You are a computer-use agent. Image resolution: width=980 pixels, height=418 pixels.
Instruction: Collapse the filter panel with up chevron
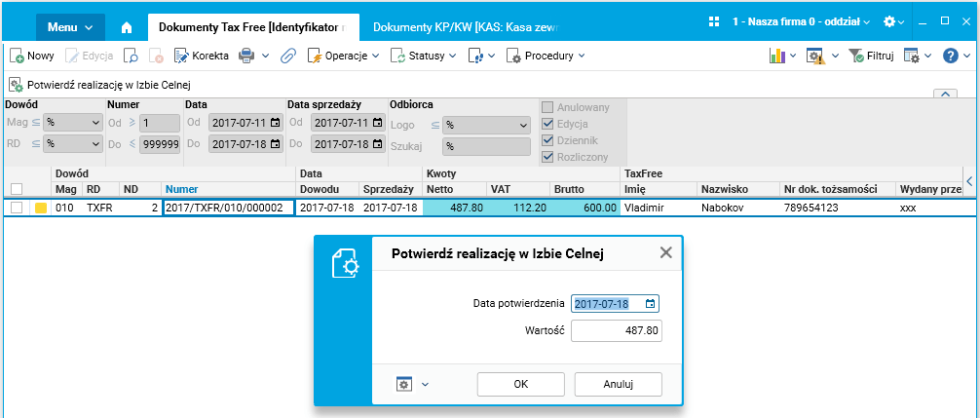[x=945, y=94]
